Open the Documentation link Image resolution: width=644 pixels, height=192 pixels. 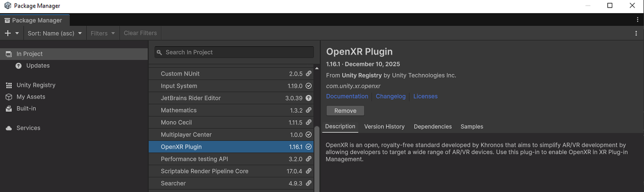tap(347, 96)
